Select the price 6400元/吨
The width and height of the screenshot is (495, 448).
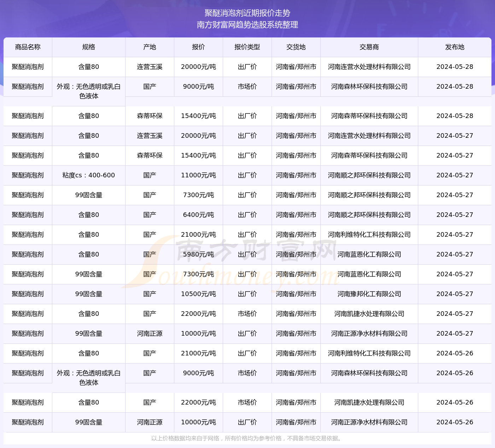[x=198, y=215]
